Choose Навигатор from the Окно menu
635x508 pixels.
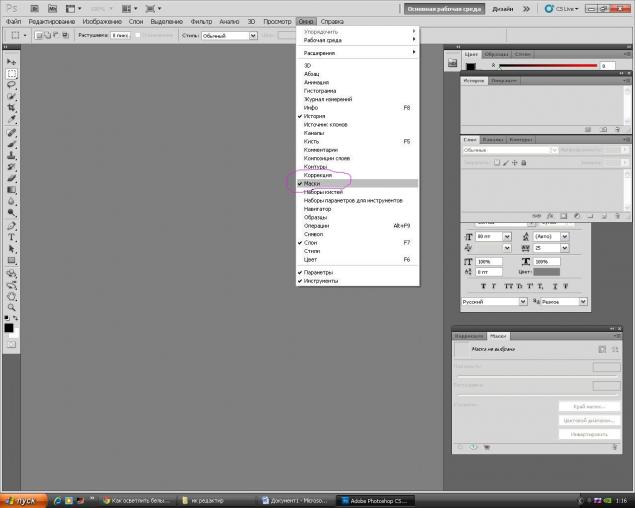click(x=357, y=209)
